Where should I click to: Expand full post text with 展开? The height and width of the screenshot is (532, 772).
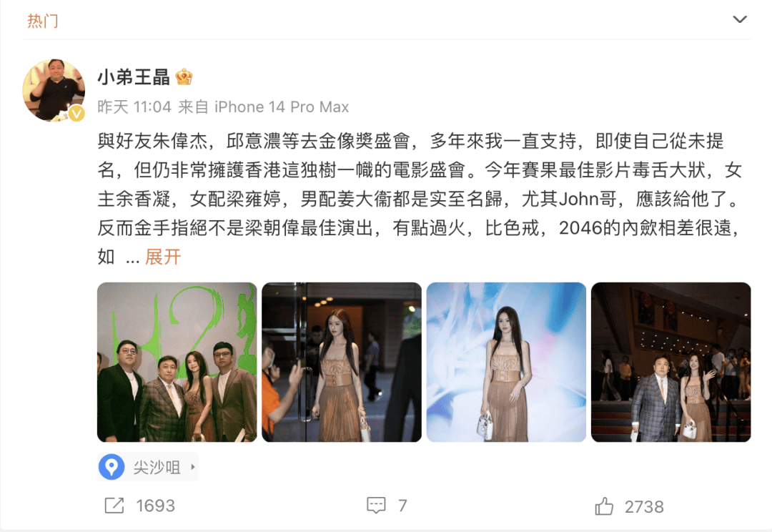point(163,257)
